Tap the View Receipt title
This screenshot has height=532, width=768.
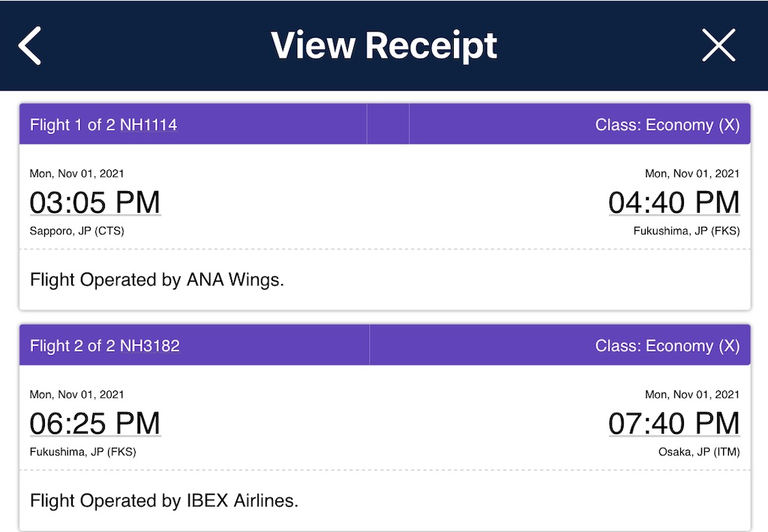384,46
